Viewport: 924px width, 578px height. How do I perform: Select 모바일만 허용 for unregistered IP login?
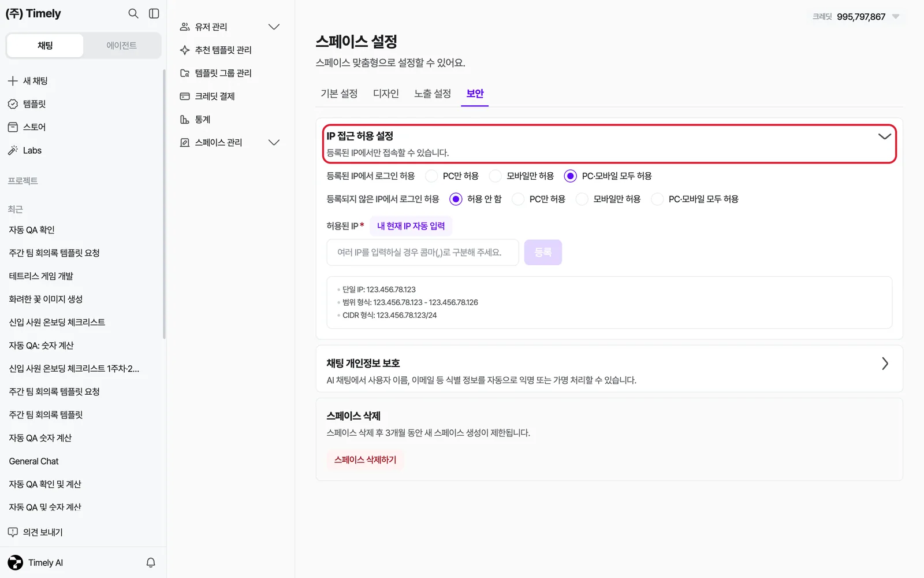click(x=582, y=199)
